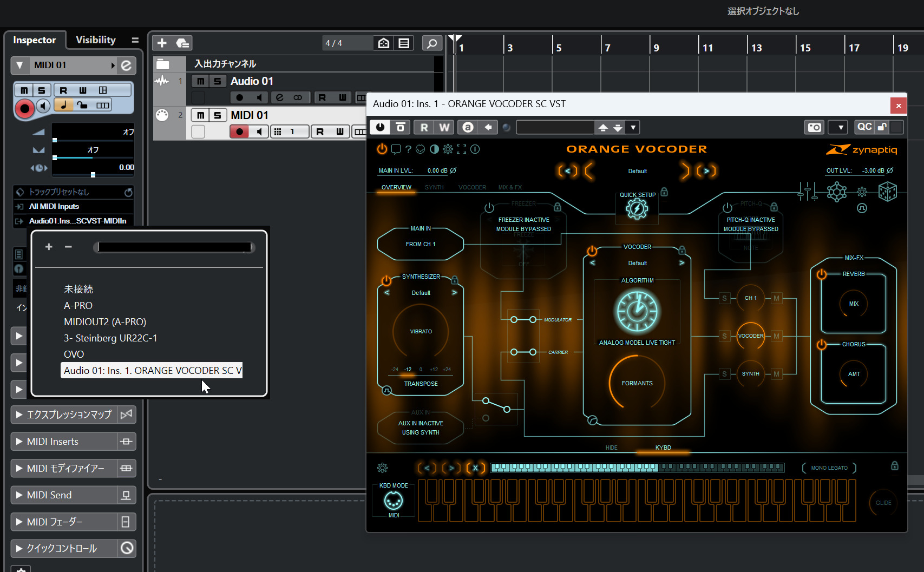Click the QC button in plugin header
The image size is (924, 572).
click(864, 127)
